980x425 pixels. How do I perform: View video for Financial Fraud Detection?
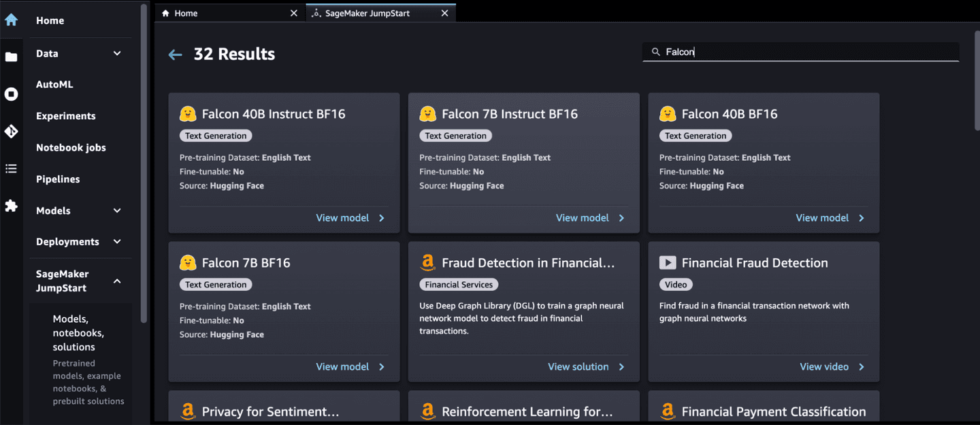[x=825, y=366]
